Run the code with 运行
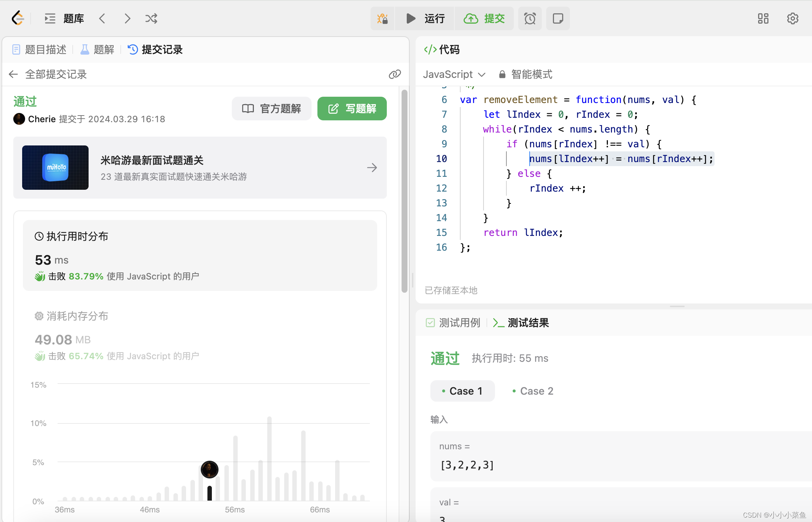Screen dimensions: 812x522 click(425, 18)
